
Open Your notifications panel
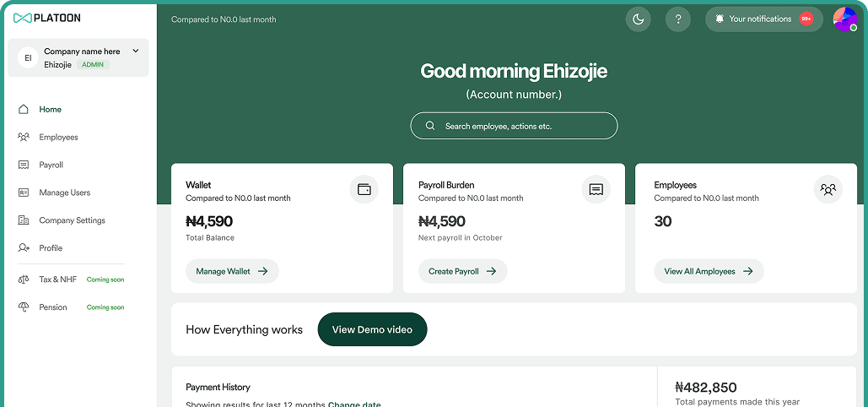pyautogui.click(x=763, y=19)
